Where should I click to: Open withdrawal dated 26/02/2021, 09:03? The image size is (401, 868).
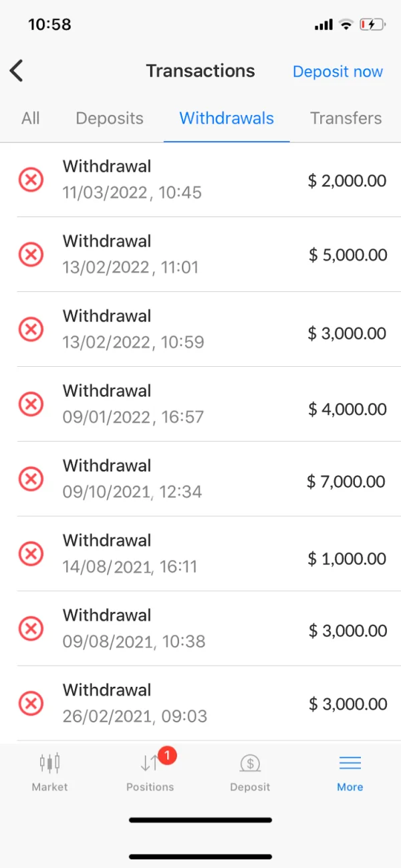tap(135, 704)
